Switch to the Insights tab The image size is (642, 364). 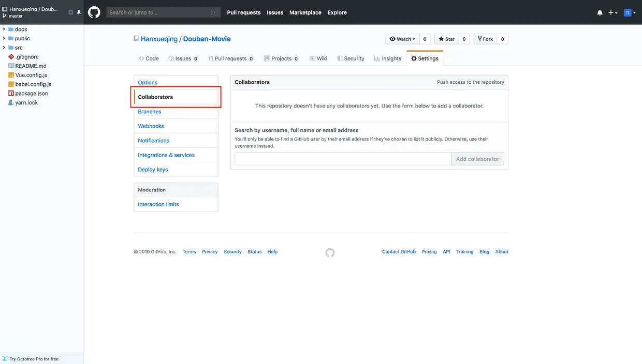coord(388,58)
